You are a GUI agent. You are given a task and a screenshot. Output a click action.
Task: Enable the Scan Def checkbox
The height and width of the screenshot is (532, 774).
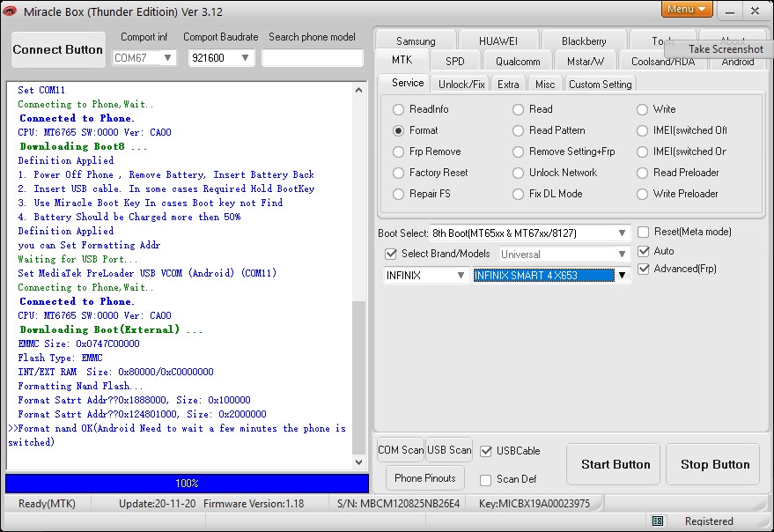(x=486, y=480)
